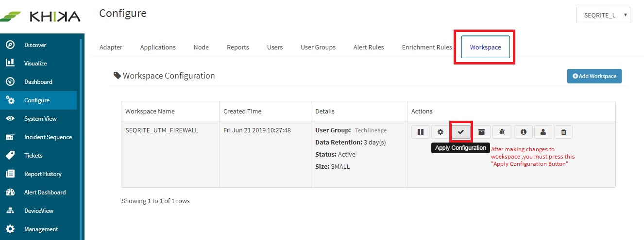Click the Workspace Configuration heading
Screen dimensions: 644x240
click(164, 76)
